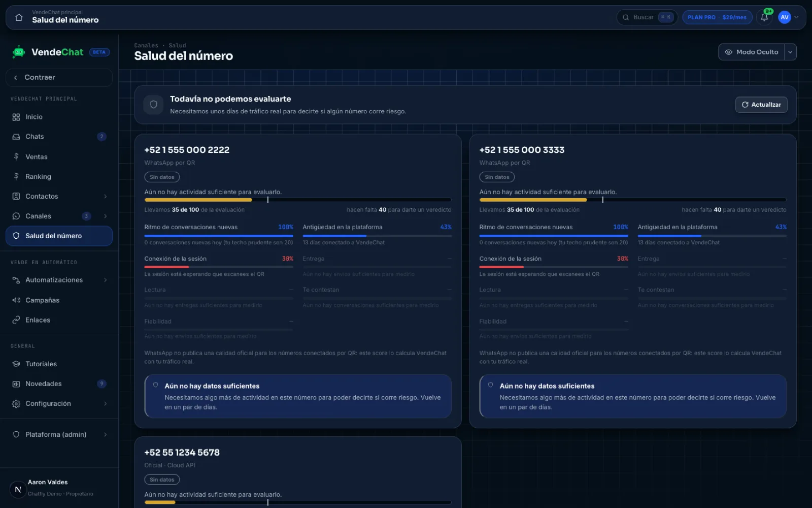
Task: Open the account dropdown chevron beside AV
Action: point(796,17)
